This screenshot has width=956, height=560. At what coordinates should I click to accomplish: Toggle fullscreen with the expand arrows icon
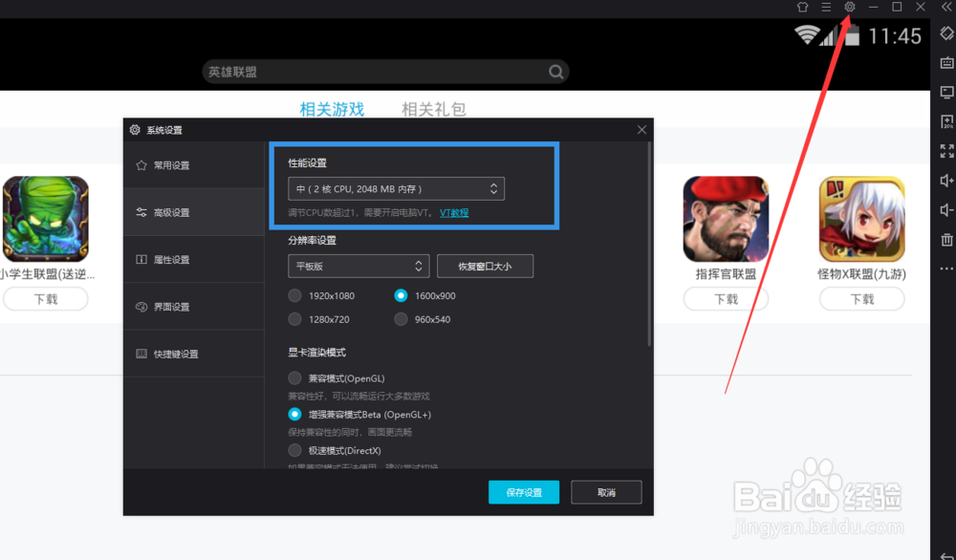click(x=946, y=150)
